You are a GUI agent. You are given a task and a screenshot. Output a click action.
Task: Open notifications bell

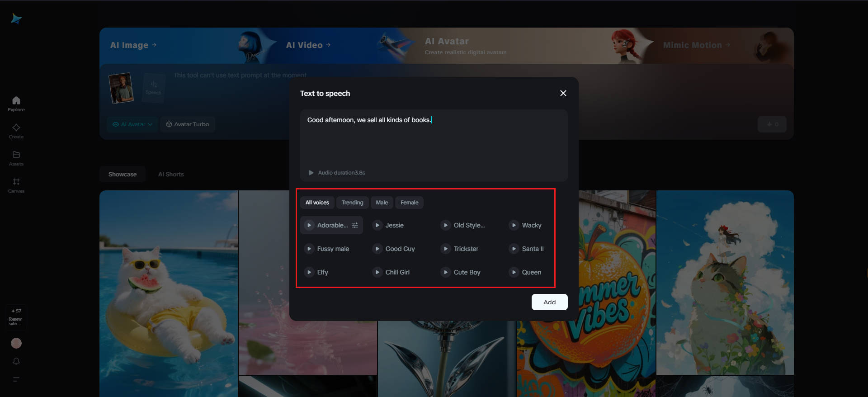tap(16, 361)
